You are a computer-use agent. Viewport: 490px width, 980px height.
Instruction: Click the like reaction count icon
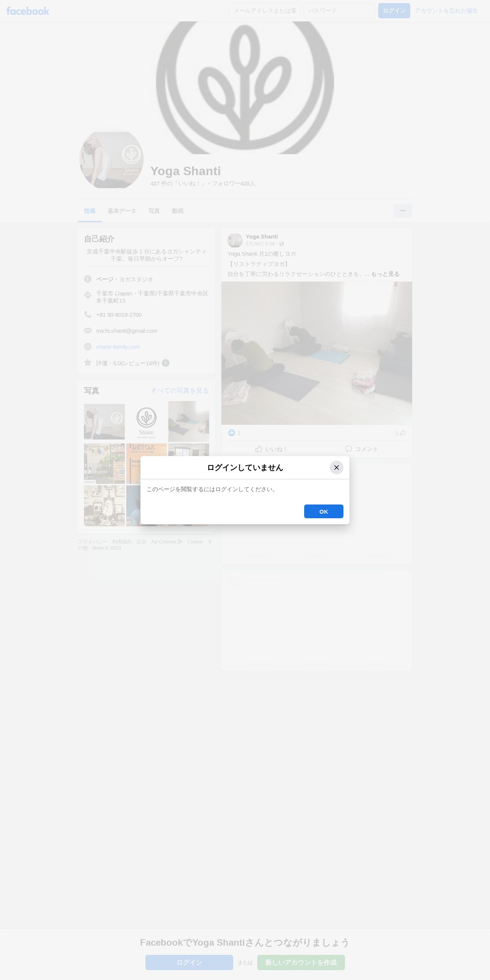(232, 433)
